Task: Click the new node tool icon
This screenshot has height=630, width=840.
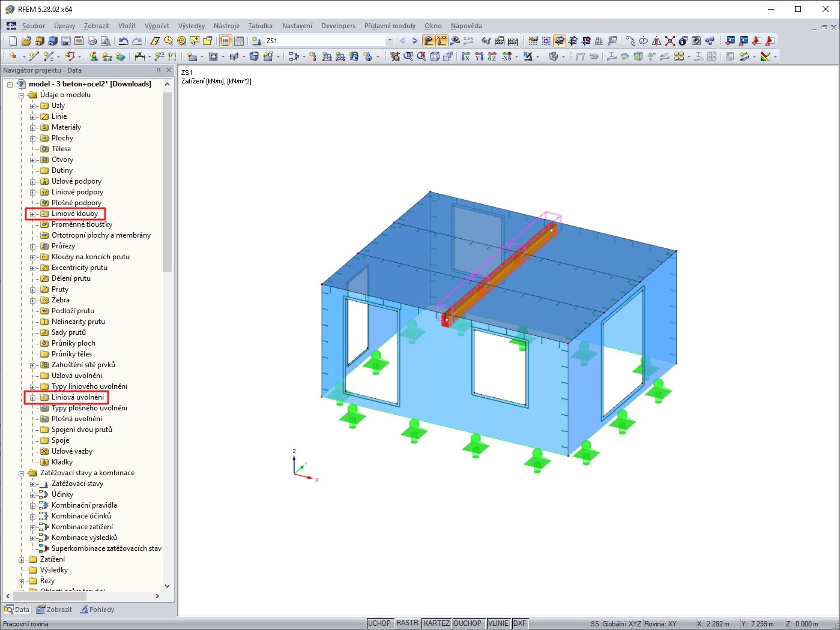Action: pyautogui.click(x=13, y=56)
